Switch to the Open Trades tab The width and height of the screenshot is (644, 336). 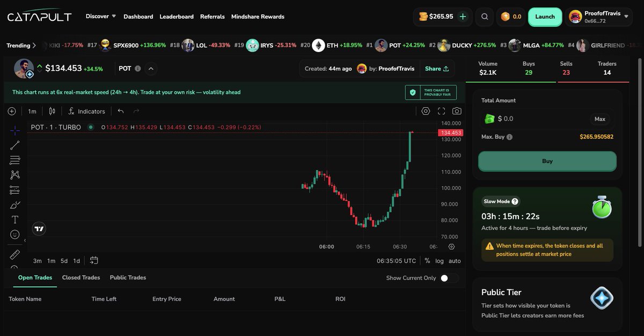click(x=35, y=277)
